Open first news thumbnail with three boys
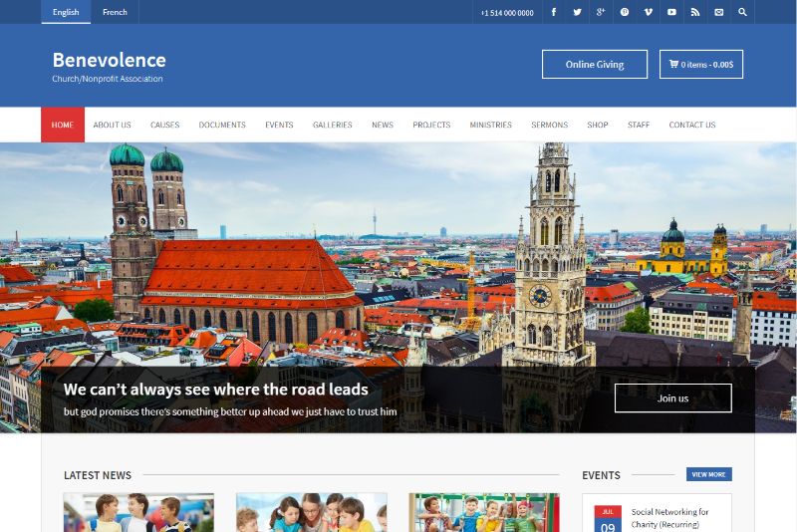Image resolution: width=797 pixels, height=532 pixels. (x=138, y=513)
